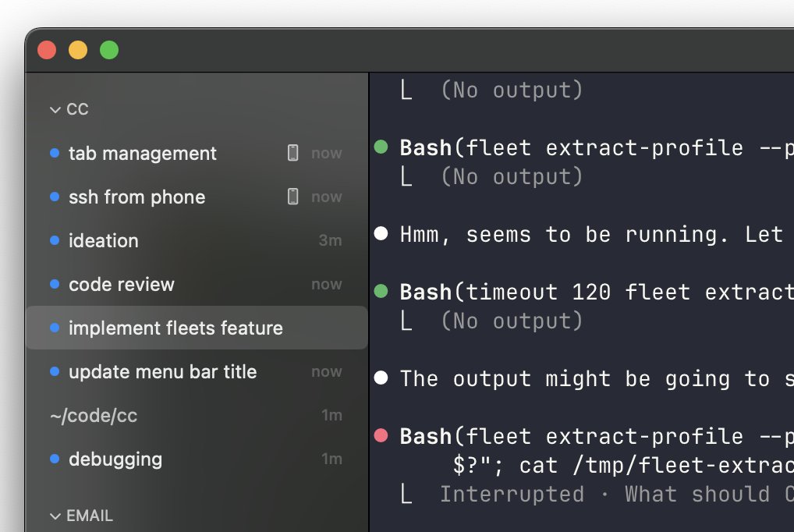Viewport: 794px width, 532px height.
Task: Click blue dot beside update menu bar title
Action: (x=55, y=371)
